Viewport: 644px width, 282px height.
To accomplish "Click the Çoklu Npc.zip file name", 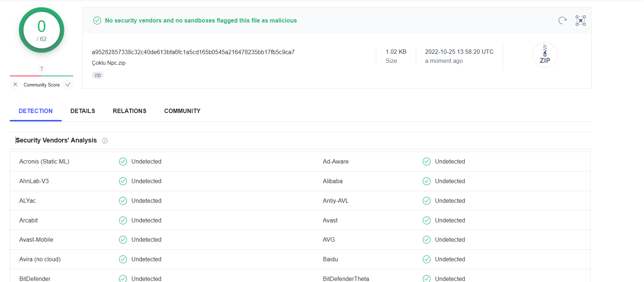I will [108, 63].
